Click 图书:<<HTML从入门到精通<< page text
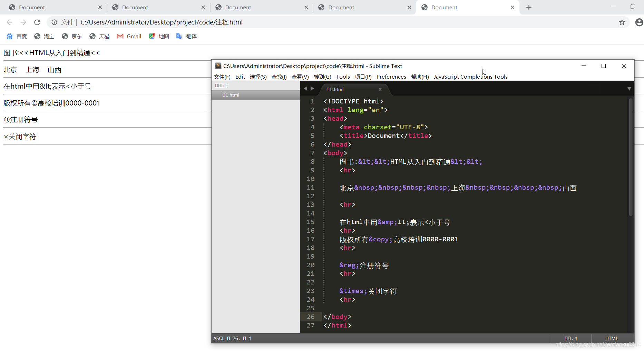 52,53
